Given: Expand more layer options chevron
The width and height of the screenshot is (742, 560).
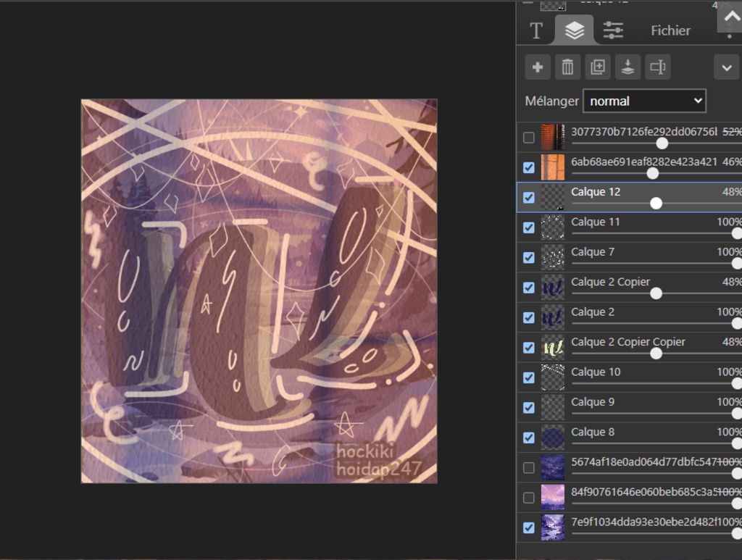Looking at the screenshot, I should coord(727,67).
